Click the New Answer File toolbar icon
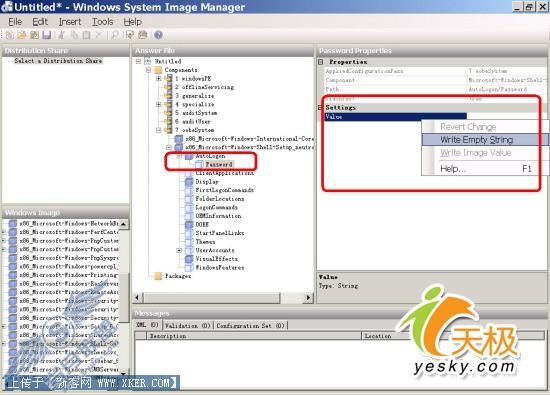The width and height of the screenshot is (550, 395). tap(9, 35)
